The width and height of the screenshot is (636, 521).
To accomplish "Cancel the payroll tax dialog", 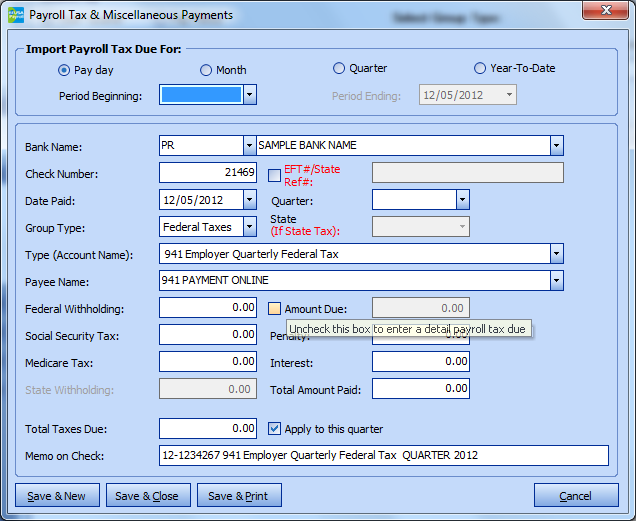I will tap(575, 496).
